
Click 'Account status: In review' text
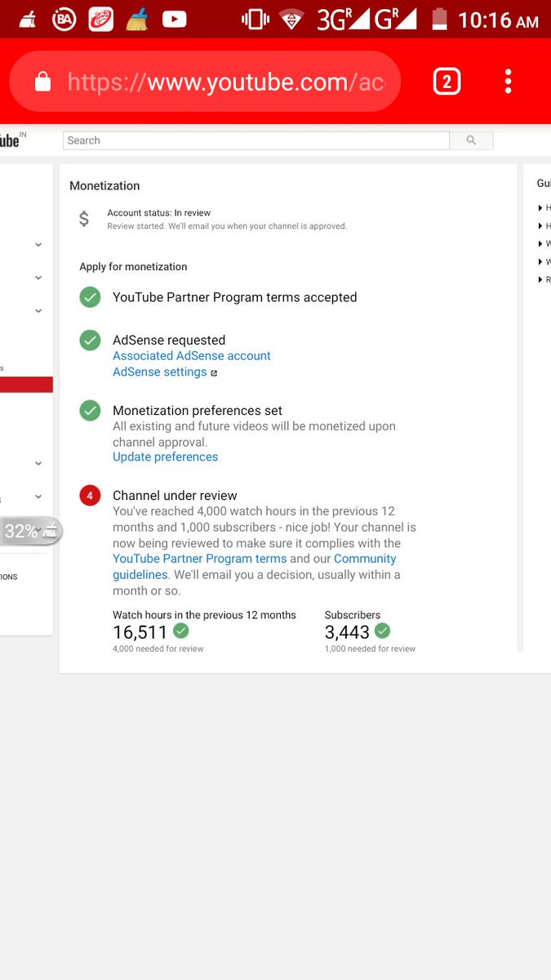(x=159, y=213)
